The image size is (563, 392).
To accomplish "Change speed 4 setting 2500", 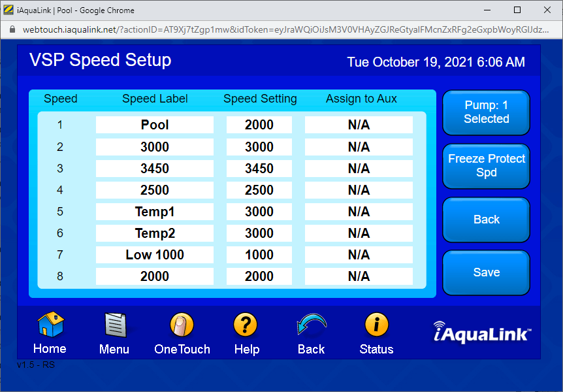I will point(259,190).
